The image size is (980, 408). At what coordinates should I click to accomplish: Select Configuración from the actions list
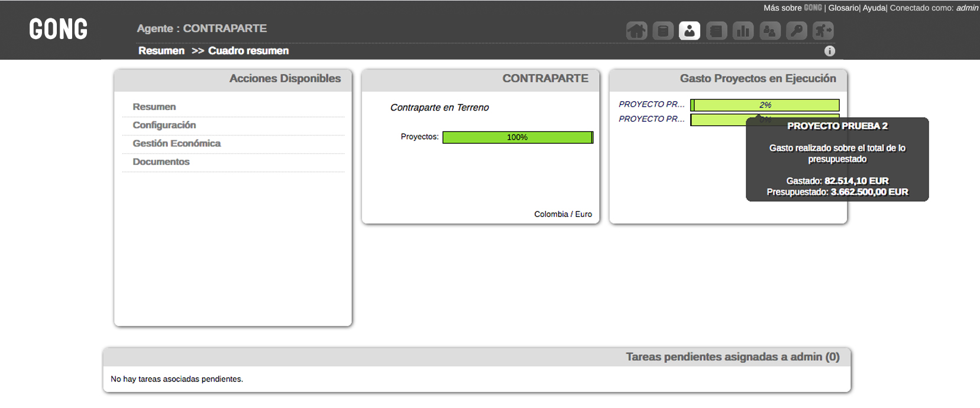[x=164, y=125]
